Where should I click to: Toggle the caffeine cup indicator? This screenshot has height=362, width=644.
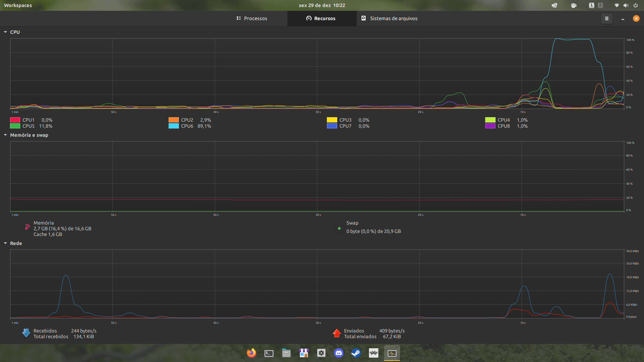pos(574,5)
